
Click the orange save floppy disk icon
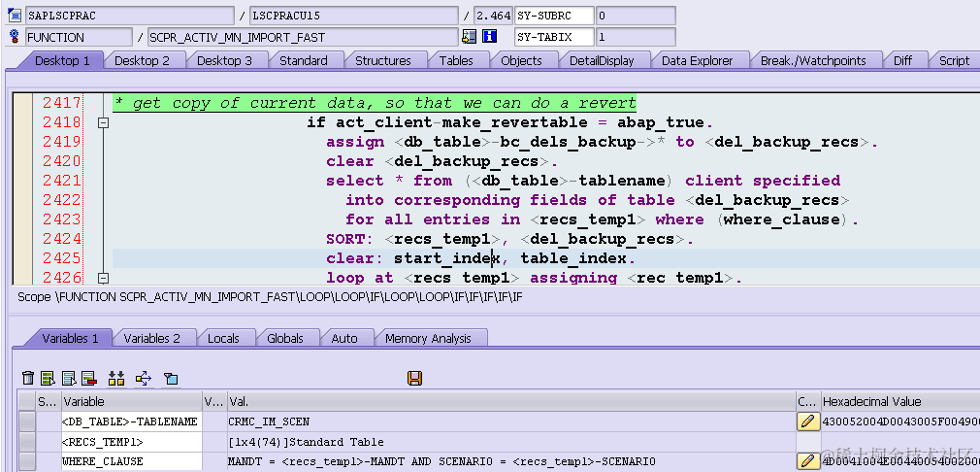(414, 378)
